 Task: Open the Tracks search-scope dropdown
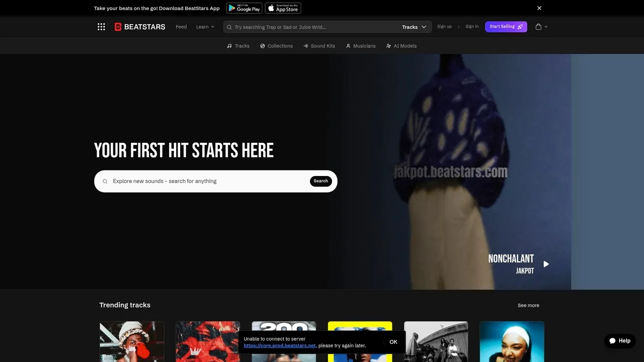pyautogui.click(x=414, y=27)
